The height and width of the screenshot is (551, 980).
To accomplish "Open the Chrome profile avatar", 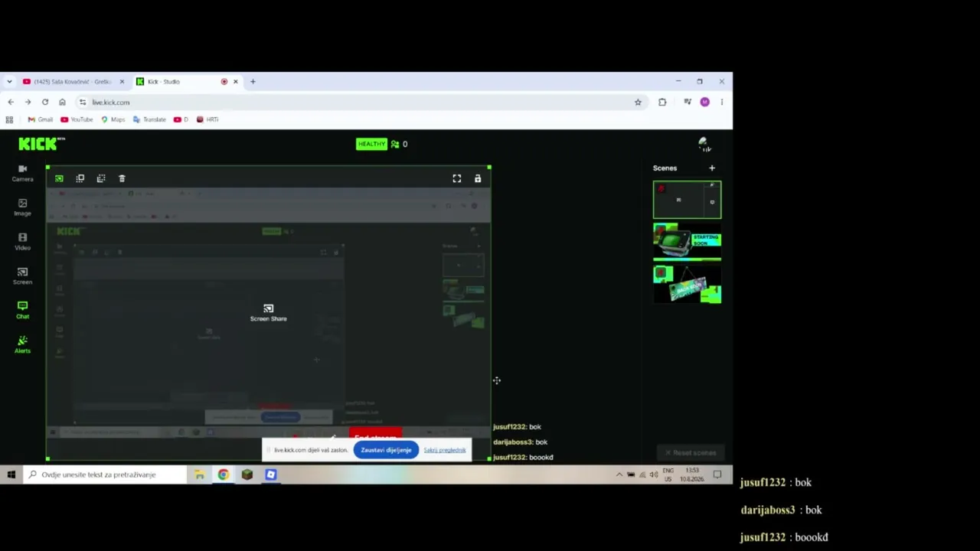I will pos(704,102).
